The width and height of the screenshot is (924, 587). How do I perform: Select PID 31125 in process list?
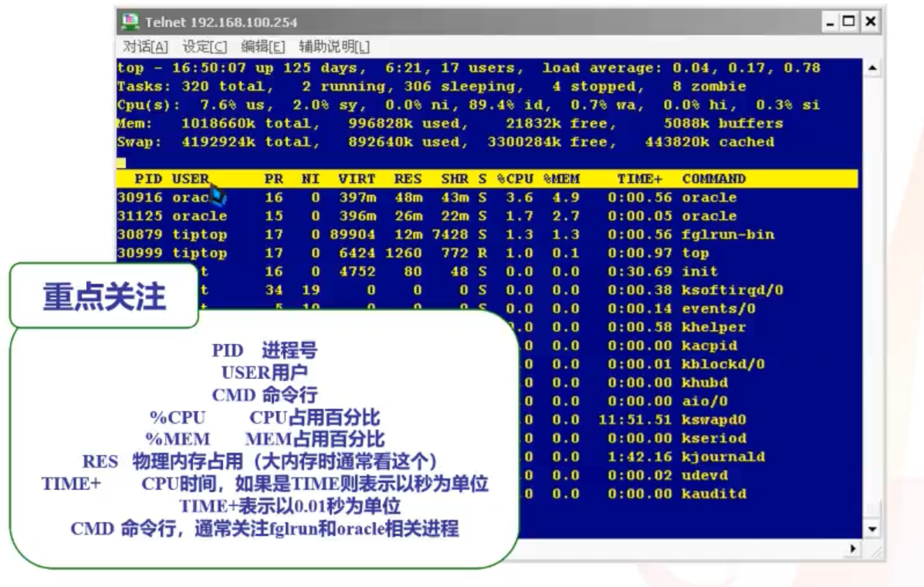tap(140, 216)
